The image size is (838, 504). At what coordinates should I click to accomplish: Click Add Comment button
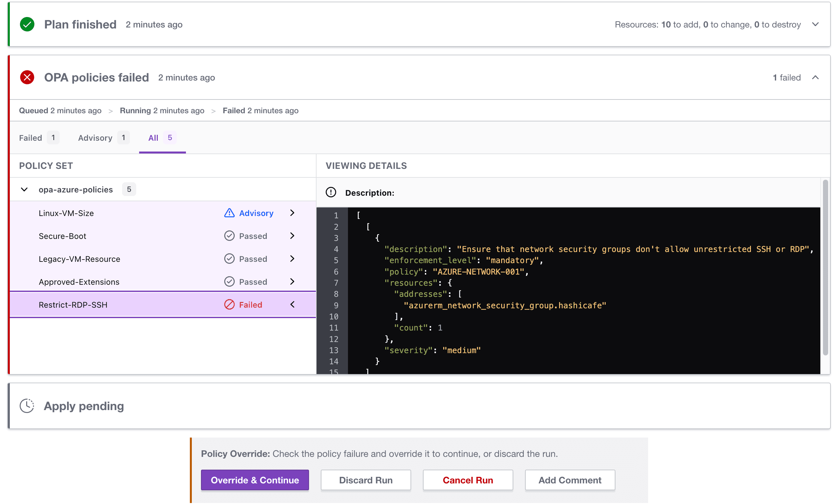(x=570, y=479)
